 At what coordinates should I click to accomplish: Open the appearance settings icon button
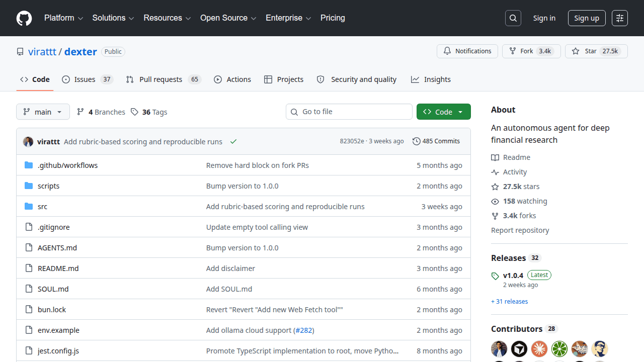pos(620,18)
